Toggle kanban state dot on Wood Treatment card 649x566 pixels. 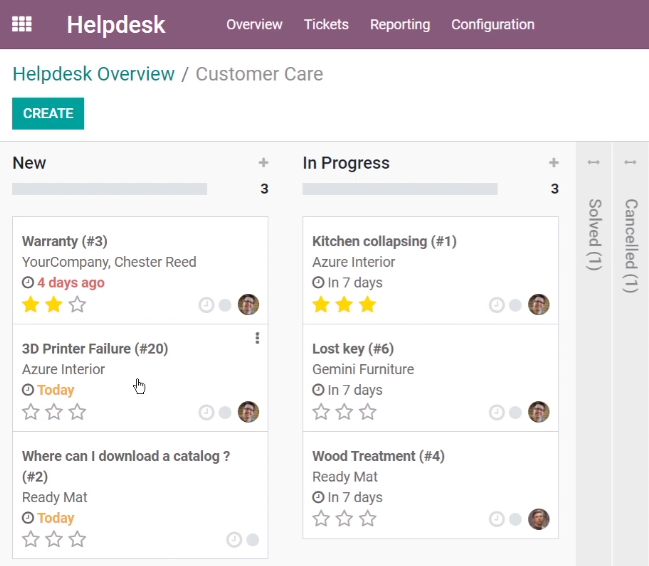[515, 519]
